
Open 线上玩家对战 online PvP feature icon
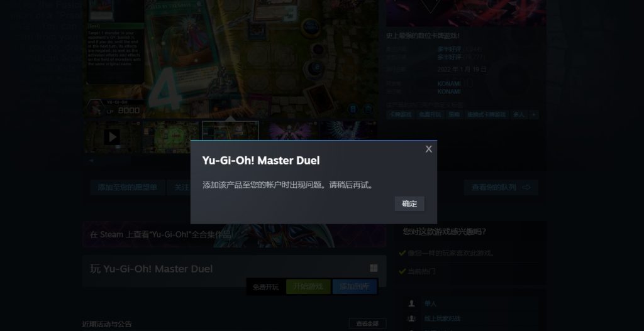coord(411,318)
